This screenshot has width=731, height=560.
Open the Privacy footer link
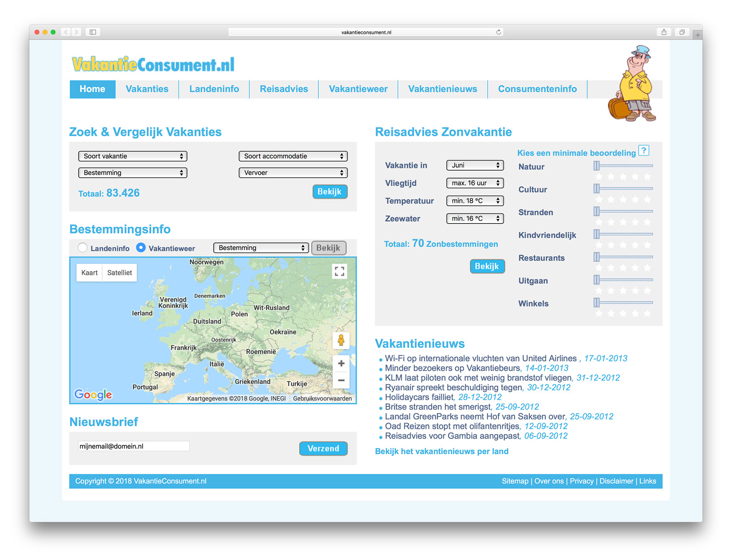click(582, 481)
